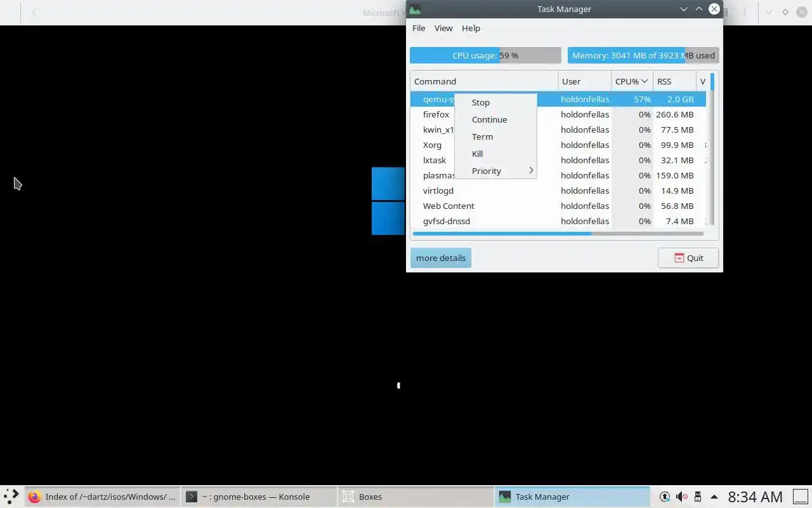Switch to the Firefox taskbar entry
The image size is (812, 508).
click(103, 497)
